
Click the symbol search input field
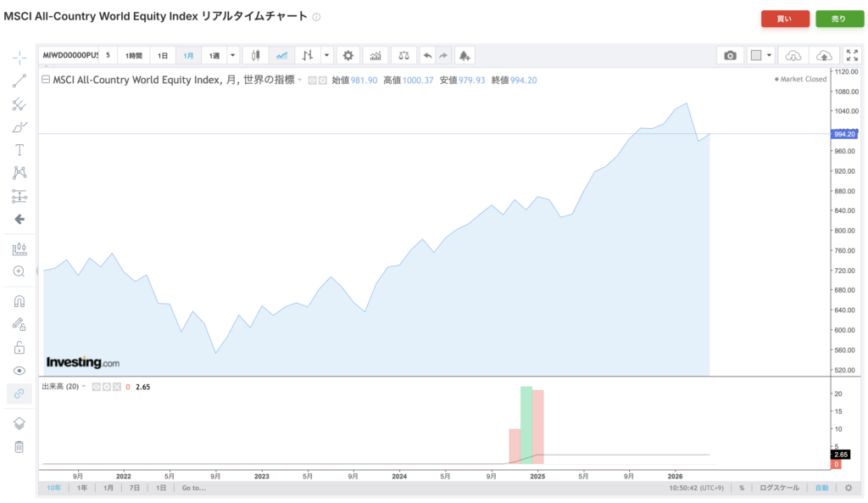pos(70,55)
